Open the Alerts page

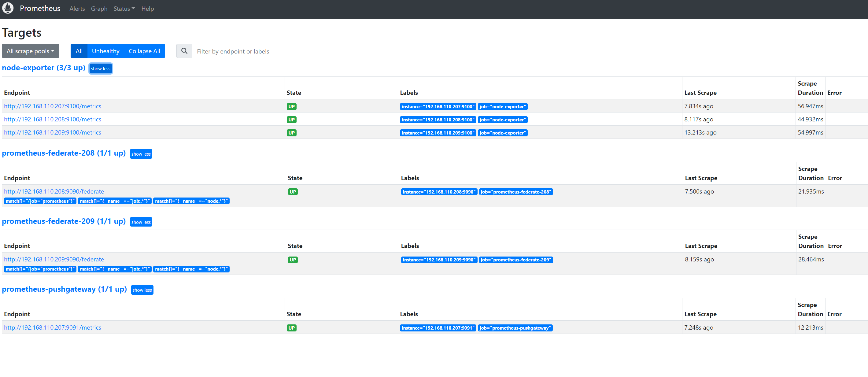click(x=77, y=9)
